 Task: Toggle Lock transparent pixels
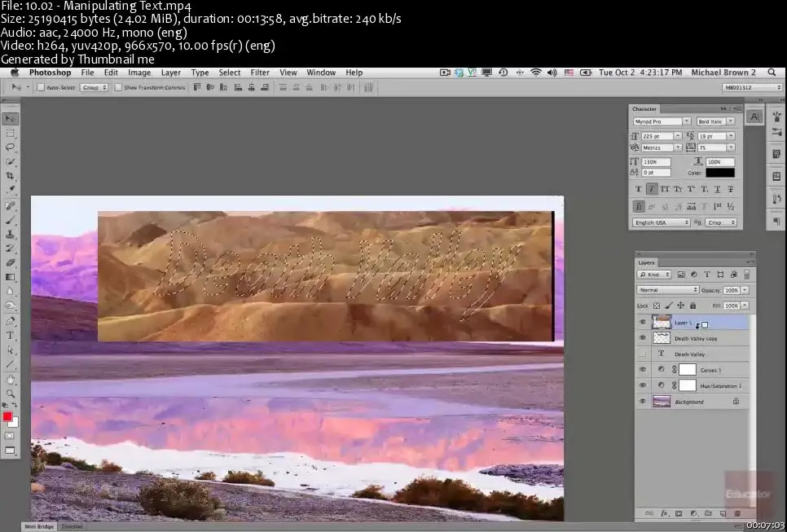[656, 306]
